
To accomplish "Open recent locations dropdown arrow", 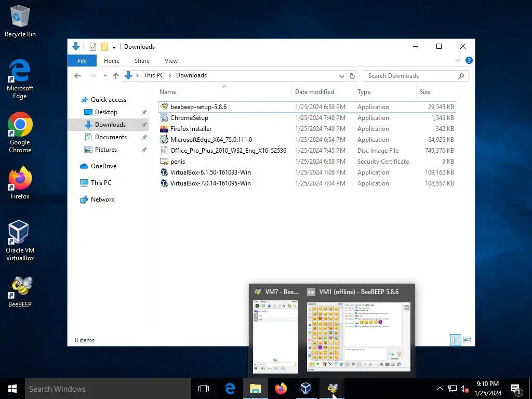I will (105, 76).
